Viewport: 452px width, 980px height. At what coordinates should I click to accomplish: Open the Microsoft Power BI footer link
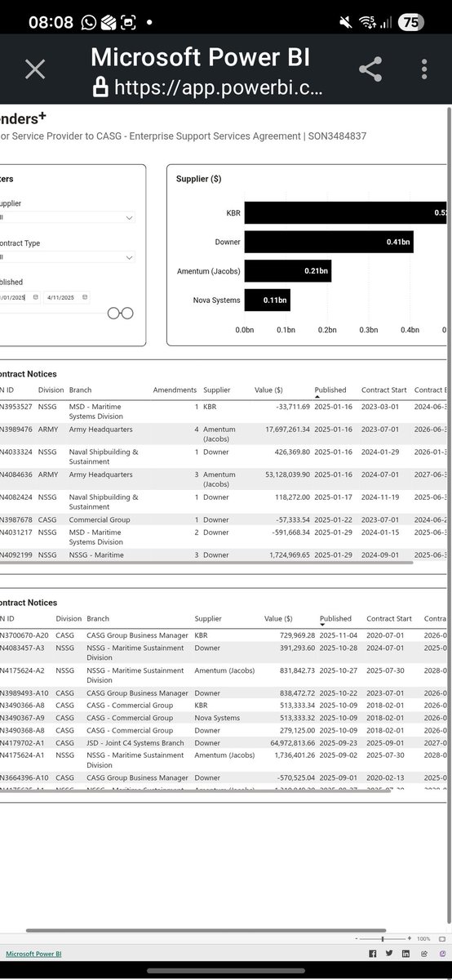coord(33,954)
